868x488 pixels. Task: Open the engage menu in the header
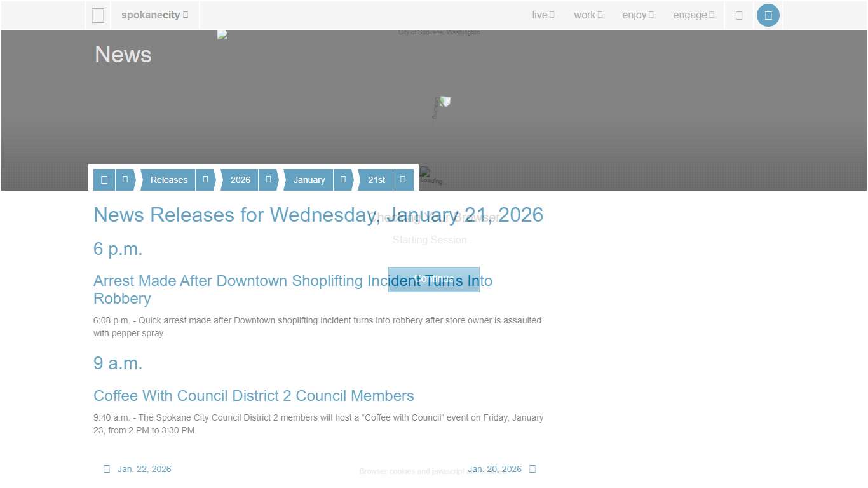pyautogui.click(x=693, y=15)
